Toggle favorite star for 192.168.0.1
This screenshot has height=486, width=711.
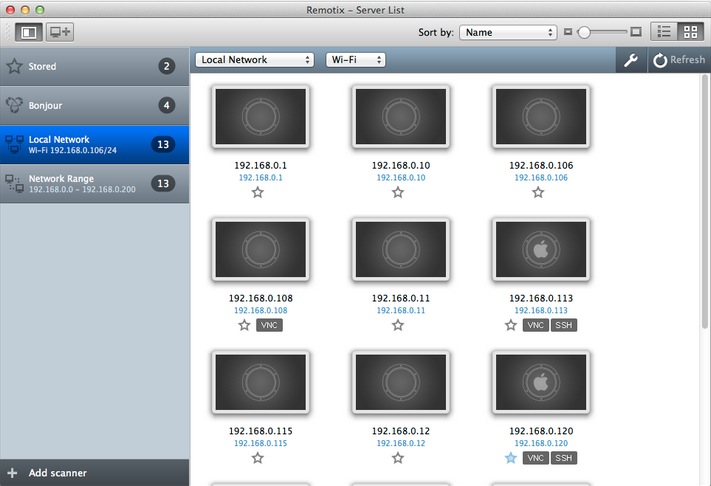[258, 192]
